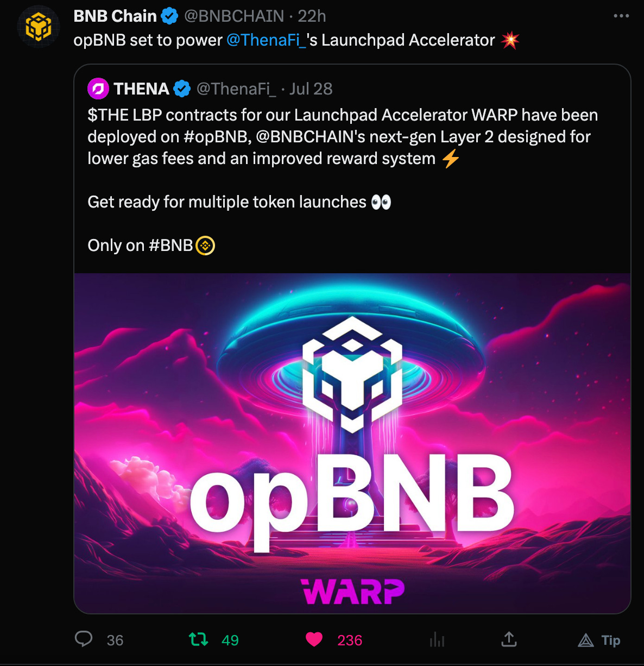The height and width of the screenshot is (666, 644).
Task: Click the 22h timestamp of the tweet
Action: pyautogui.click(x=312, y=16)
